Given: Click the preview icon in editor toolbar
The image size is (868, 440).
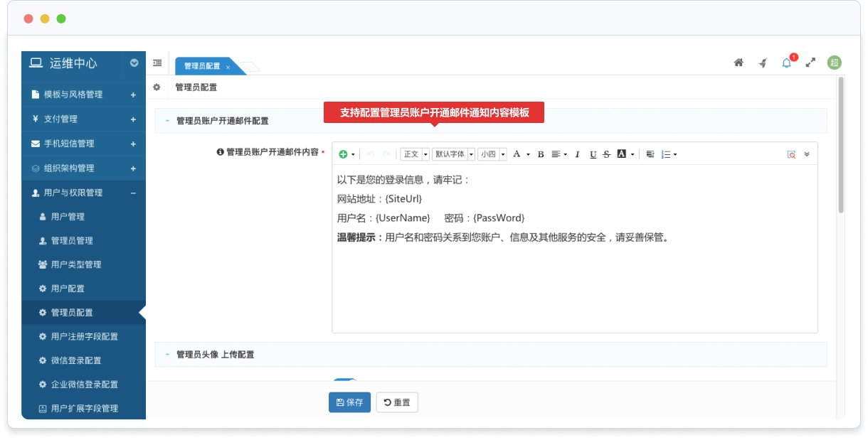Looking at the screenshot, I should point(791,154).
